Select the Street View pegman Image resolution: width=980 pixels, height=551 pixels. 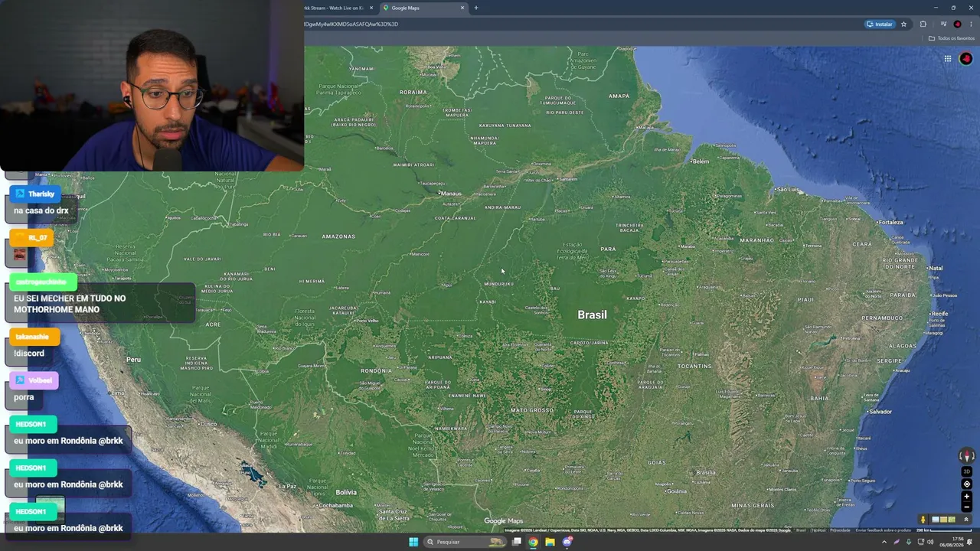923,520
